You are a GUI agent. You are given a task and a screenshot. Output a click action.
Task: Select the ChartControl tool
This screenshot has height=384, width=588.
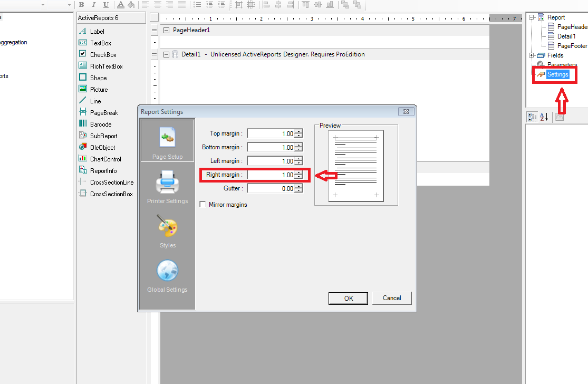[104, 159]
